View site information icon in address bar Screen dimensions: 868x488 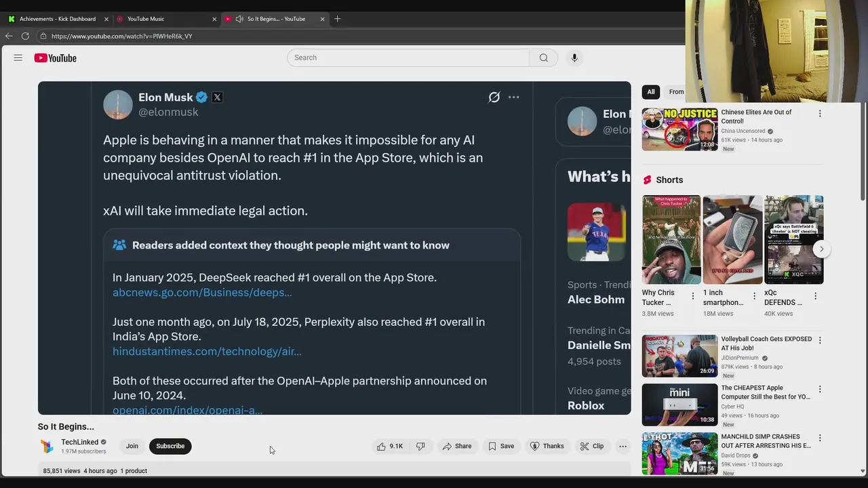43,36
